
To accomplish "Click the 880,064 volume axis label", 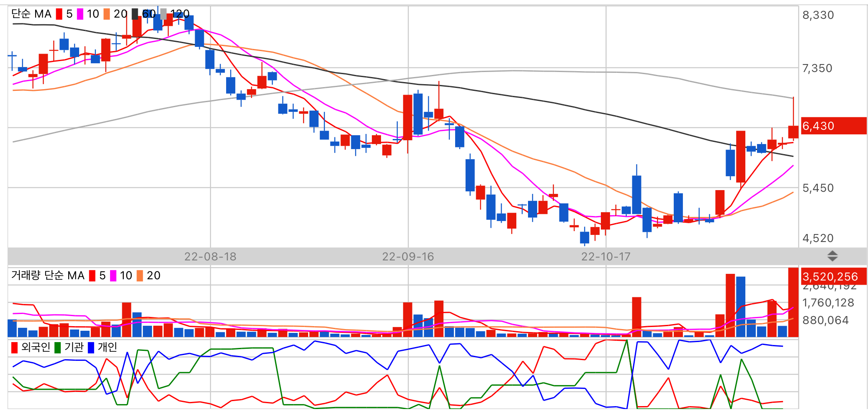I will point(826,320).
